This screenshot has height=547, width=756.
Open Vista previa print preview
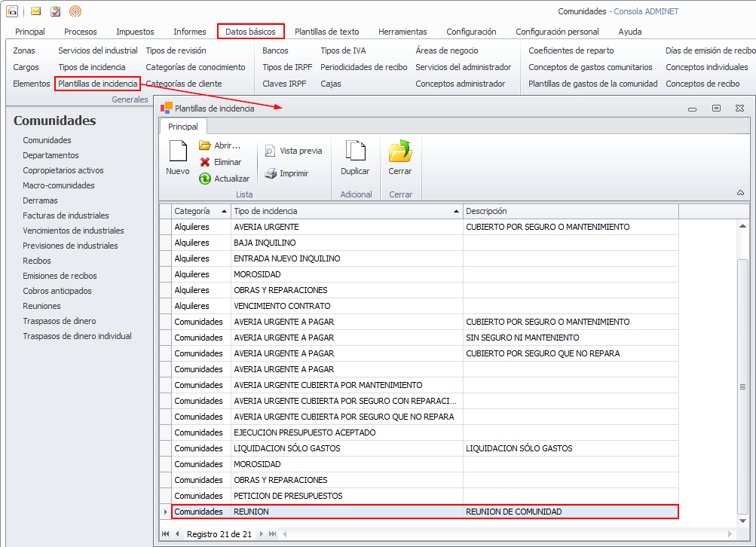point(270,151)
